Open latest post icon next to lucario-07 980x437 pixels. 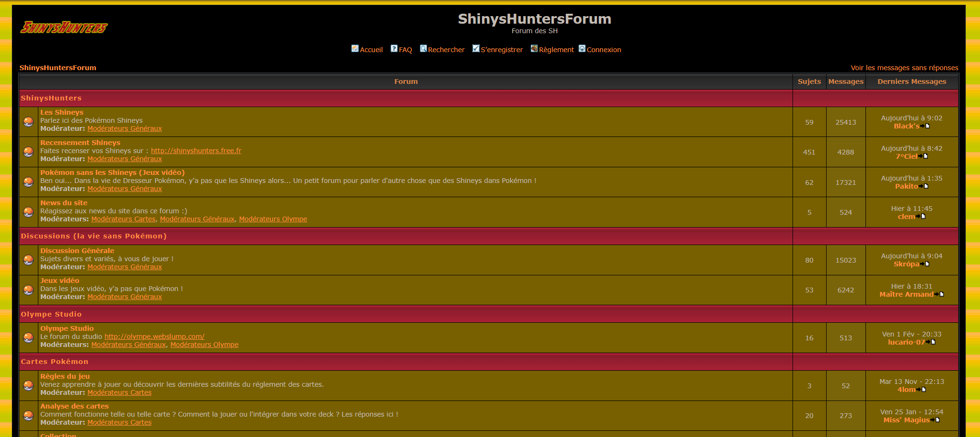coord(931,342)
